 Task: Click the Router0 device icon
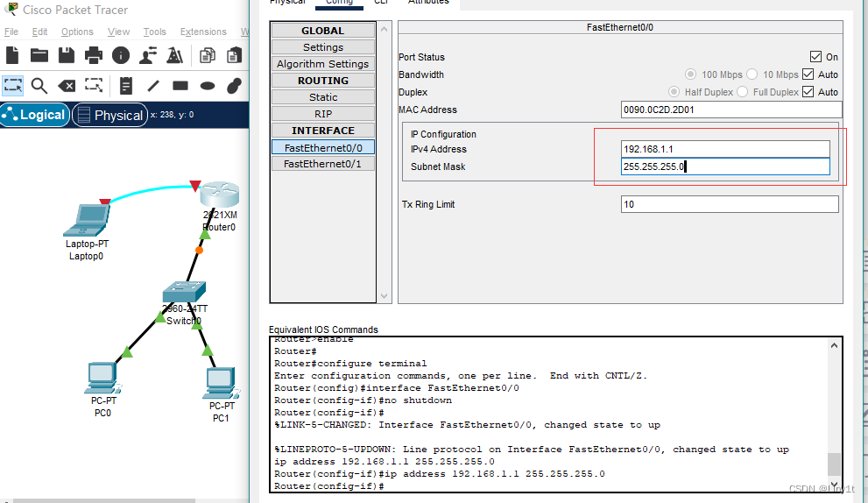click(219, 195)
